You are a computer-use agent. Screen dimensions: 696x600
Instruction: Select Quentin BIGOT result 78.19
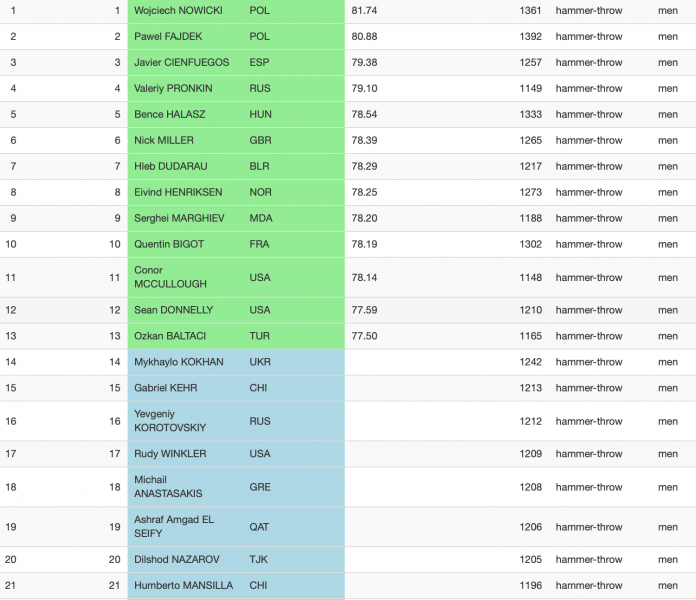click(x=364, y=244)
